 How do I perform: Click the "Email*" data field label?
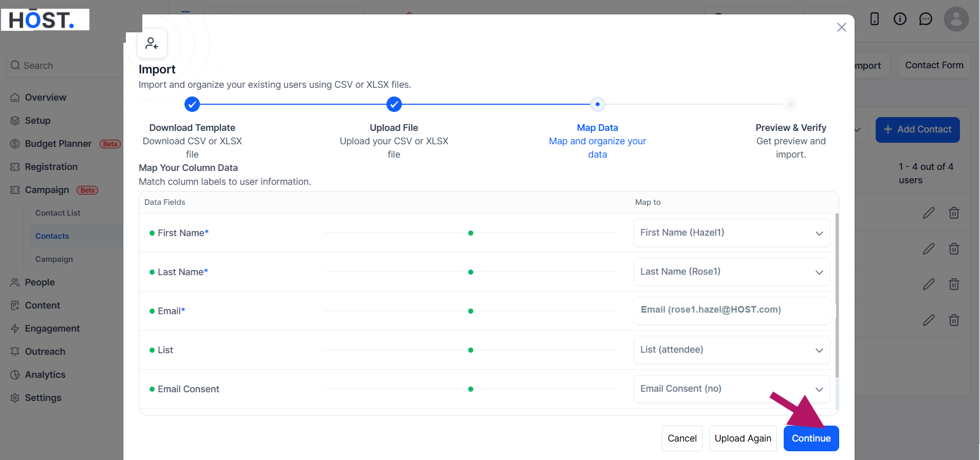pyautogui.click(x=171, y=311)
